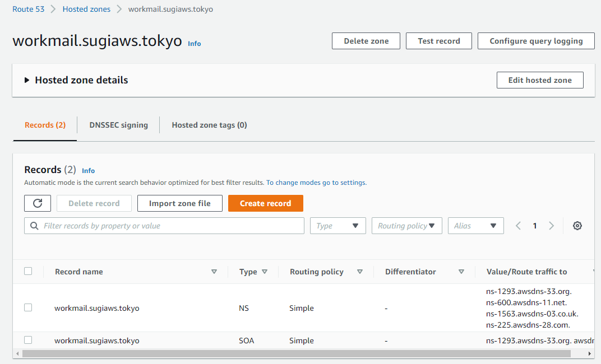Open the Type filter dropdown
Image resolution: width=601 pixels, height=364 pixels.
tap(338, 226)
